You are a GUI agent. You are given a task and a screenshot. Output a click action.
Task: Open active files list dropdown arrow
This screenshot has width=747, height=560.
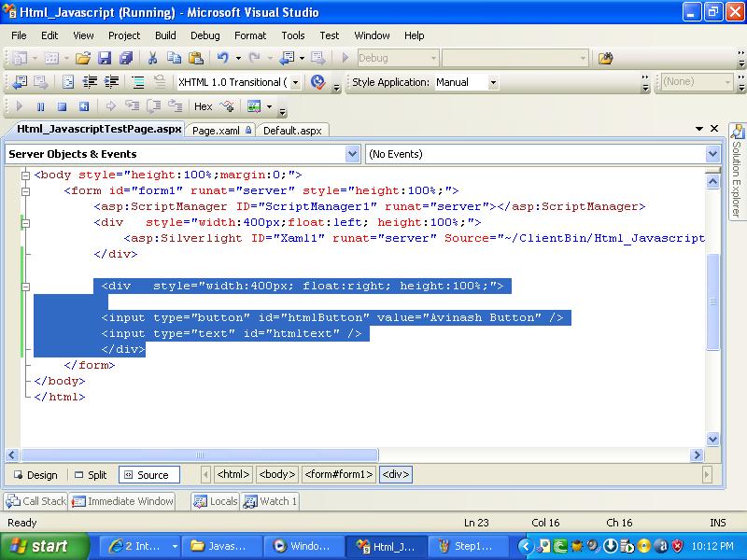[699, 129]
